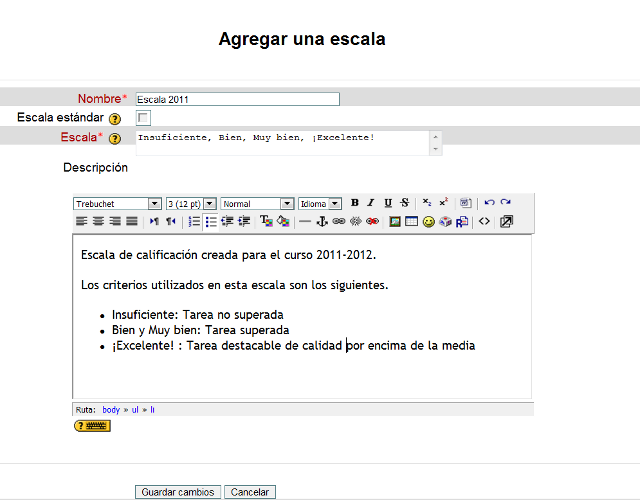The image size is (640, 500).
Task: Open help for Escala estándar
Action: pyautogui.click(x=115, y=119)
